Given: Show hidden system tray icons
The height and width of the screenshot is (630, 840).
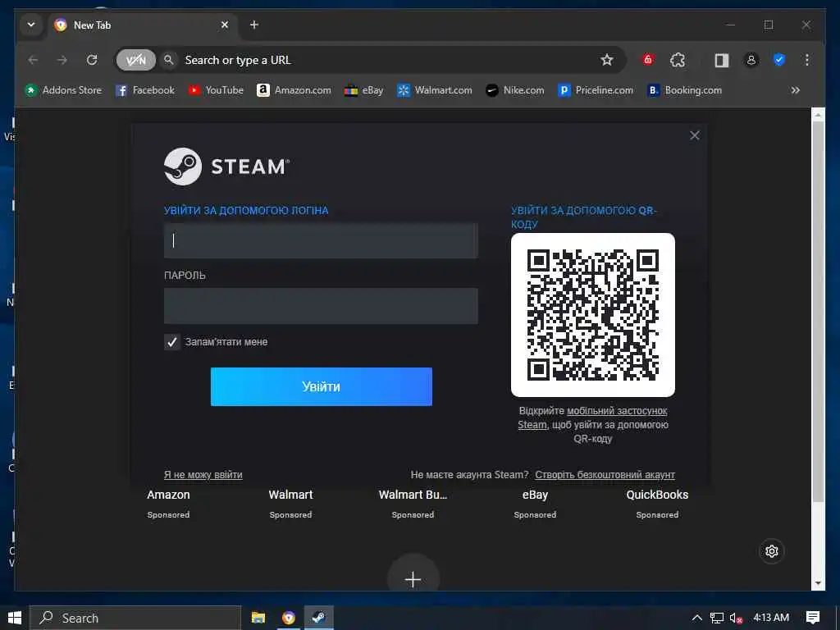Looking at the screenshot, I should 697,618.
